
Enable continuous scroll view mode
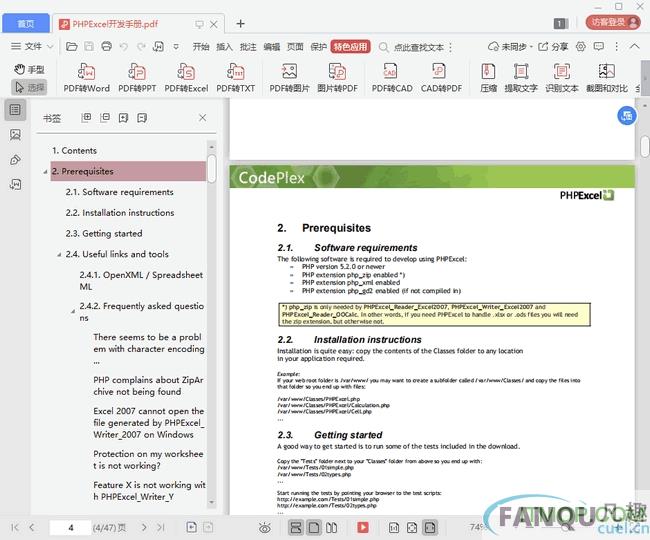click(296, 527)
